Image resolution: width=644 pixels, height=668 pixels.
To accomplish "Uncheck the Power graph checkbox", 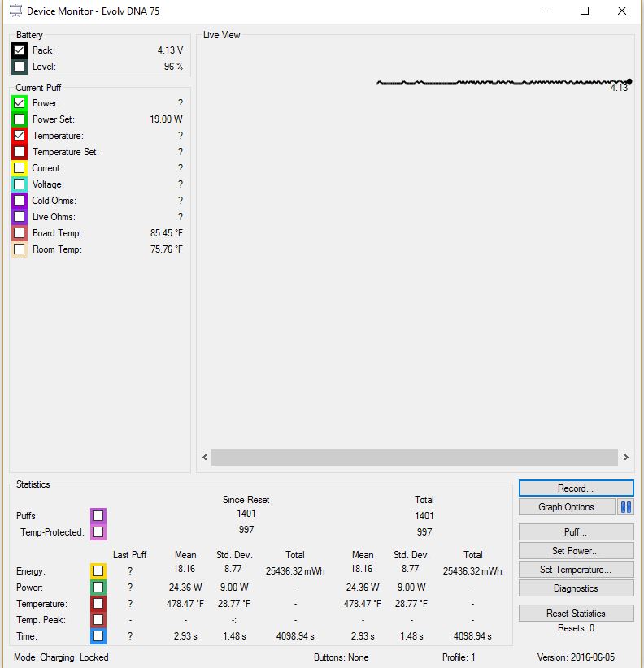I will 20,103.
